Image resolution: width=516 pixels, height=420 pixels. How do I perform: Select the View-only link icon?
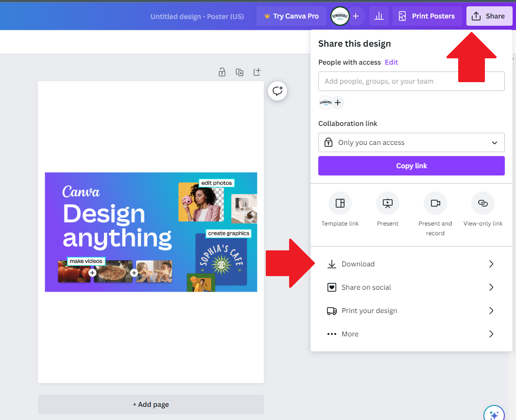[483, 203]
